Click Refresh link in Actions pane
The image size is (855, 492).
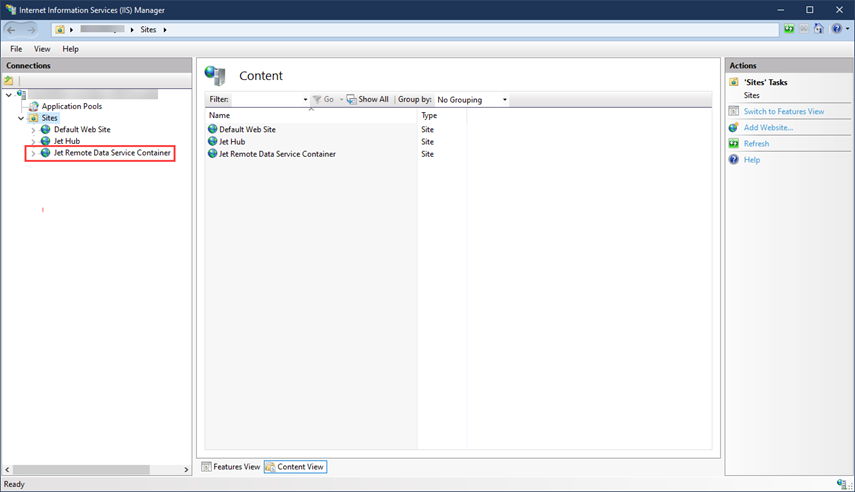point(756,143)
